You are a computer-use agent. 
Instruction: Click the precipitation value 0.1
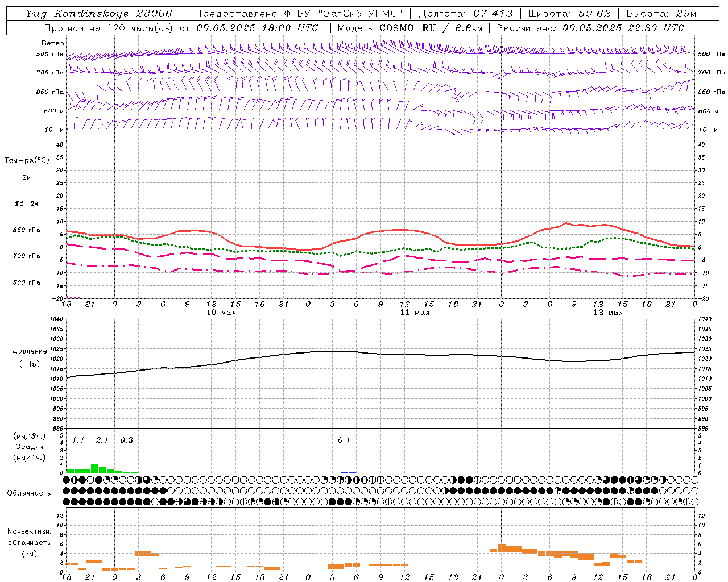(344, 440)
